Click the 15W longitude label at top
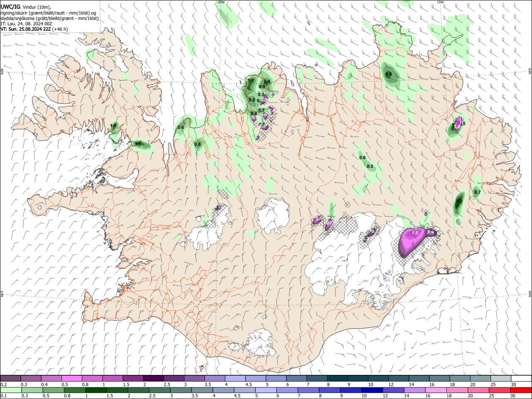 (x=440, y=2)
